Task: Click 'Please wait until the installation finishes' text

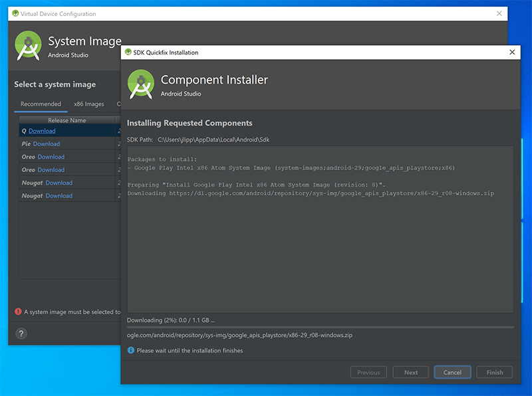Action: click(190, 351)
